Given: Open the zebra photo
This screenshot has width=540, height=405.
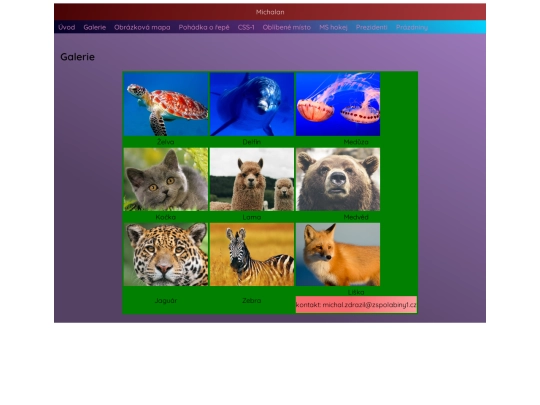Looking at the screenshot, I should click(x=252, y=255).
